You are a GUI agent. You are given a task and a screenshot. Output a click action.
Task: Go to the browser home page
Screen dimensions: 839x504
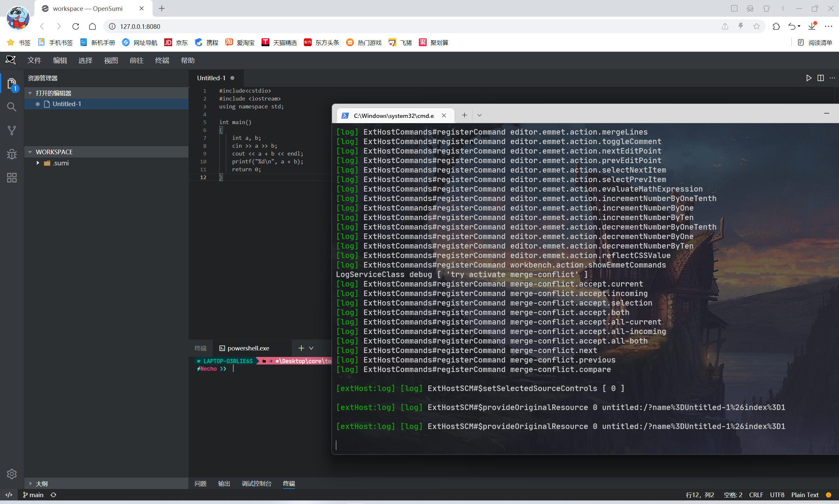pos(92,26)
